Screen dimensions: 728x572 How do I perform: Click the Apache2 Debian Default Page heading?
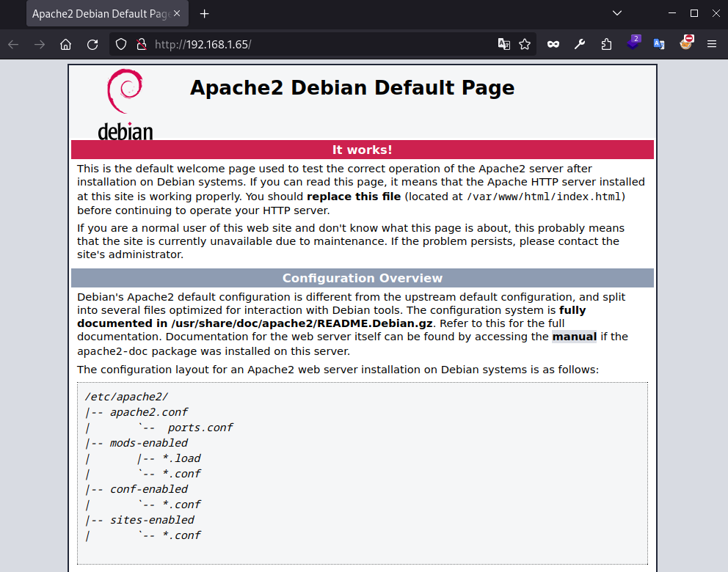pos(352,88)
